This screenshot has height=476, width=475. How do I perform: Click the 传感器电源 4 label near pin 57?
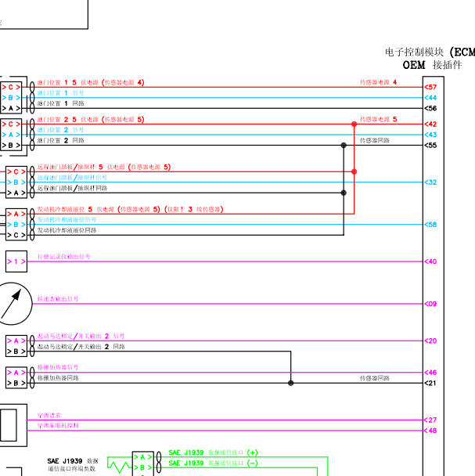coord(378,82)
